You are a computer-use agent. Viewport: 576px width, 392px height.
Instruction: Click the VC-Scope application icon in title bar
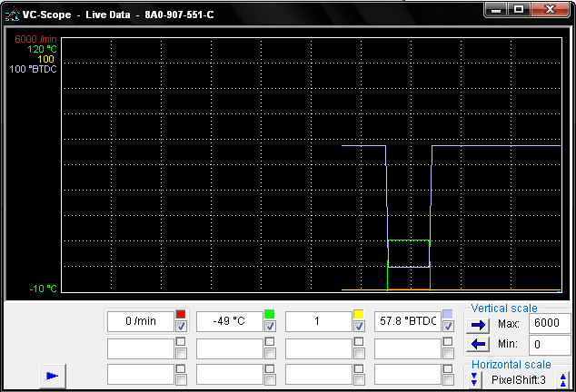point(10,15)
